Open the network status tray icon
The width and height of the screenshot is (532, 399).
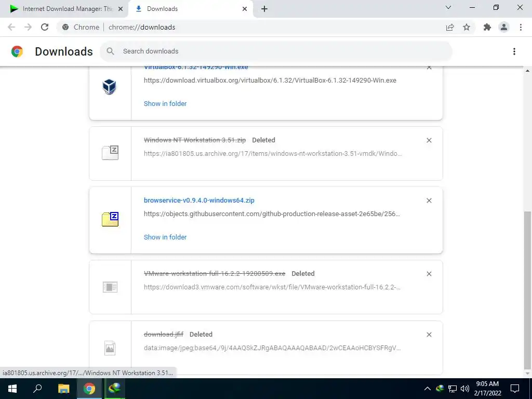453,389
